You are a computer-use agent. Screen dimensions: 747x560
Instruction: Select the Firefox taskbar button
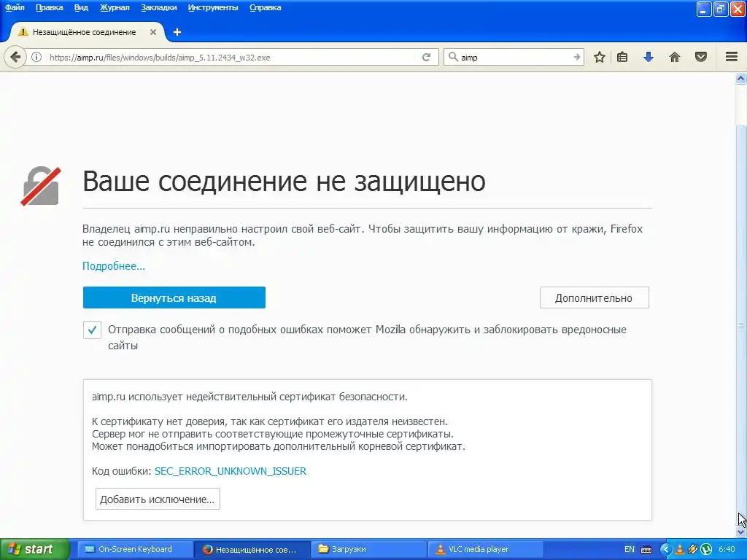[252, 549]
